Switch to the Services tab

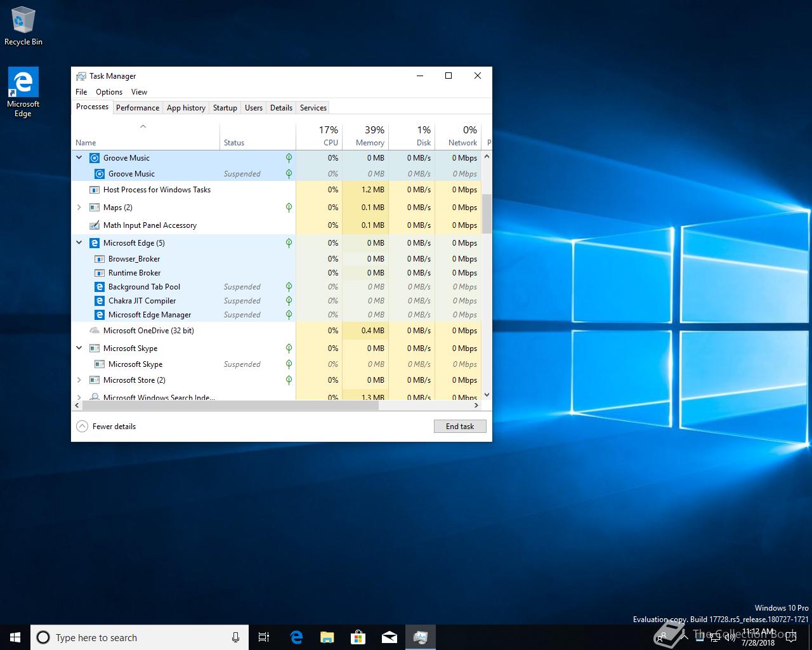313,108
